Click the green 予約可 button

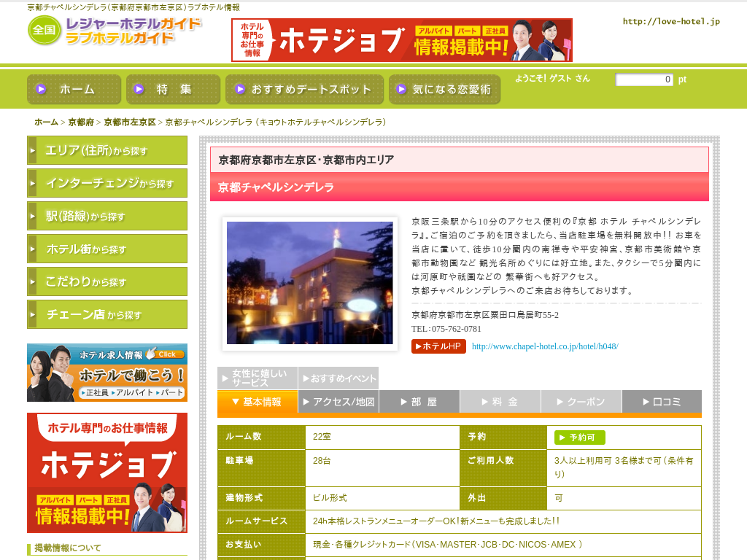tap(580, 437)
